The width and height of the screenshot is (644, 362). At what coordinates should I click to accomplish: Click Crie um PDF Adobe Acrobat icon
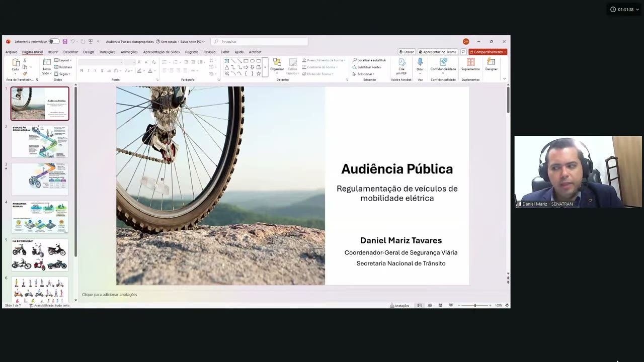pos(401,62)
